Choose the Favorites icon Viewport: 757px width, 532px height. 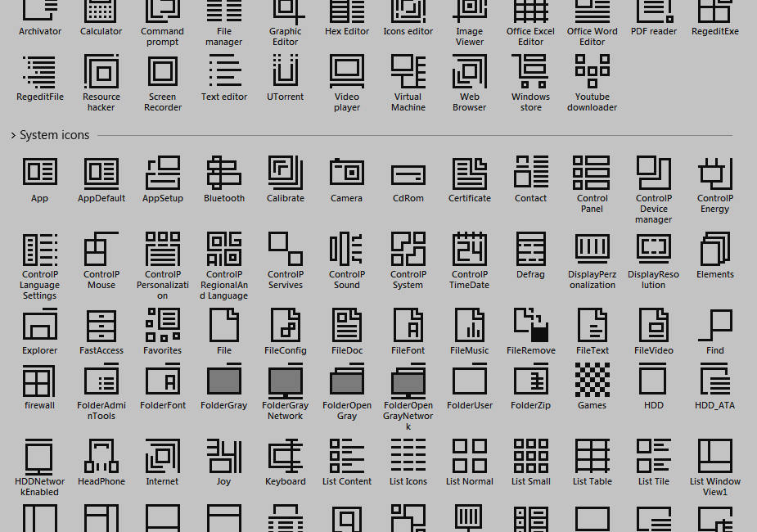click(163, 326)
